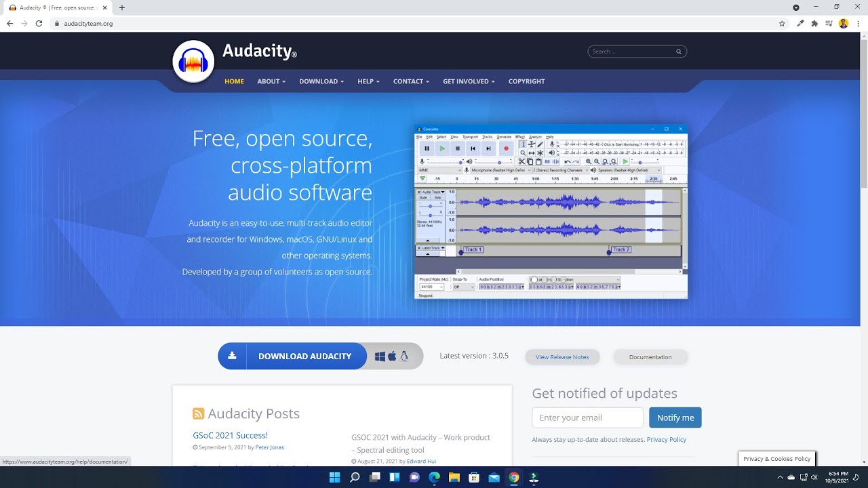Viewport: 868px width, 488px height.
Task: Switch to the Audacity browser tab
Action: 58,7
